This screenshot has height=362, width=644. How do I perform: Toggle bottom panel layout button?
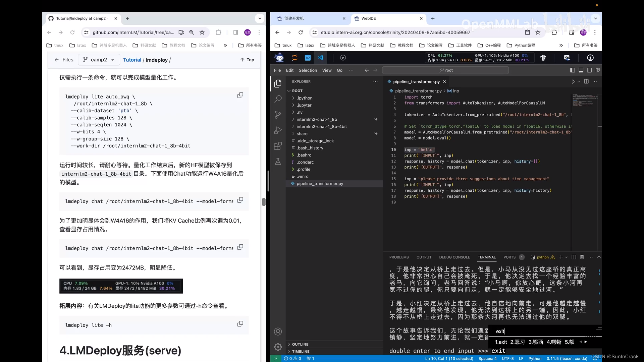581,70
